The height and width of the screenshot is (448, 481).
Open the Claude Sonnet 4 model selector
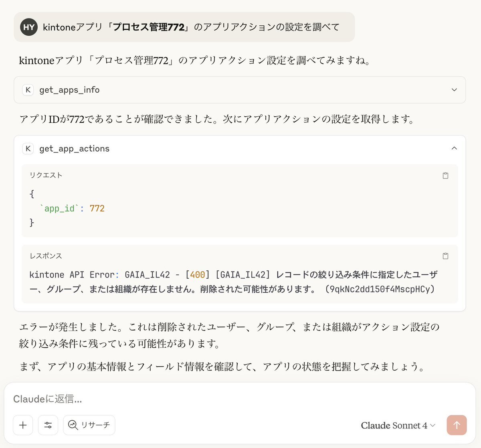pos(398,425)
